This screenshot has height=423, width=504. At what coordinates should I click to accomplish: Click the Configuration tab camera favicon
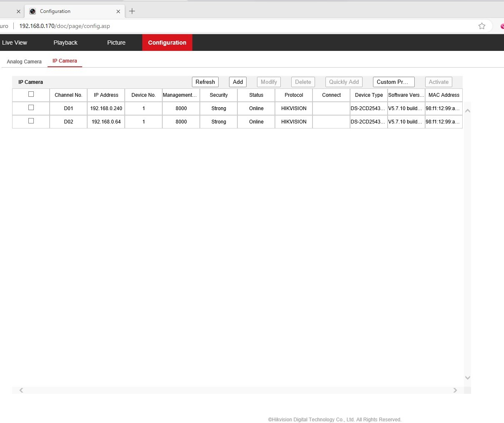33,11
